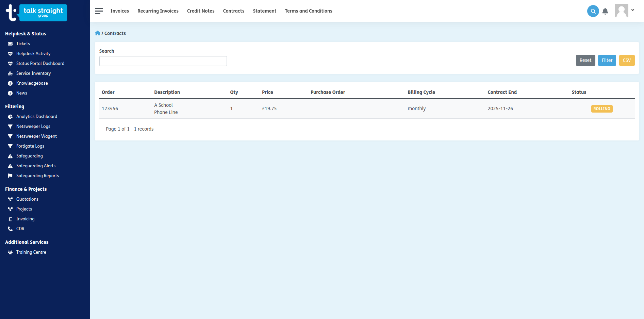Screen dimensions: 644x319
Task: Click the Purchase Order column header
Action: 328,92
